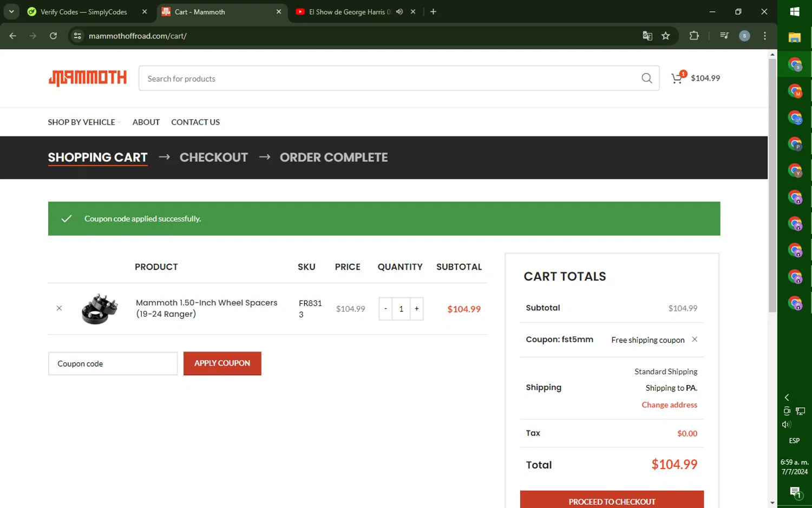Open the Extensions puzzle icon
The image size is (812, 508).
(x=694, y=36)
